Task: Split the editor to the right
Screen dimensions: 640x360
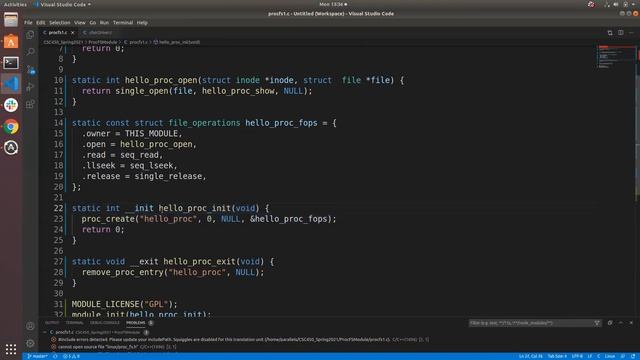Action: pos(620,33)
